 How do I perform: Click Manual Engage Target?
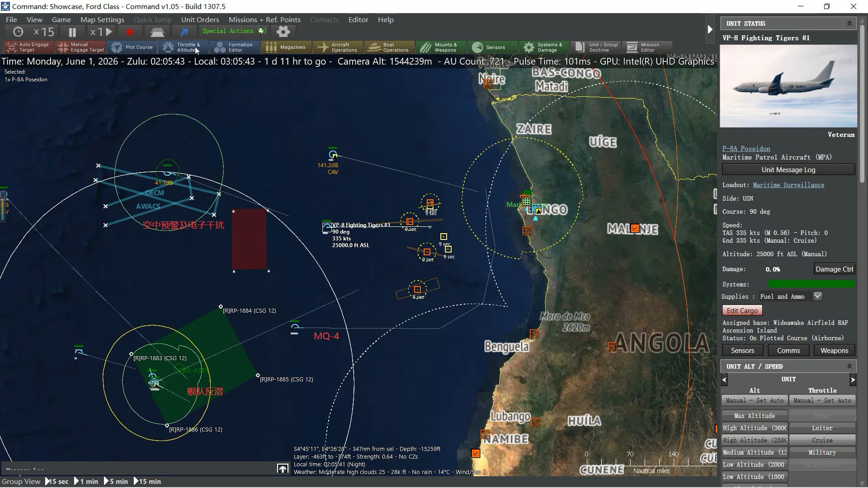tap(81, 47)
